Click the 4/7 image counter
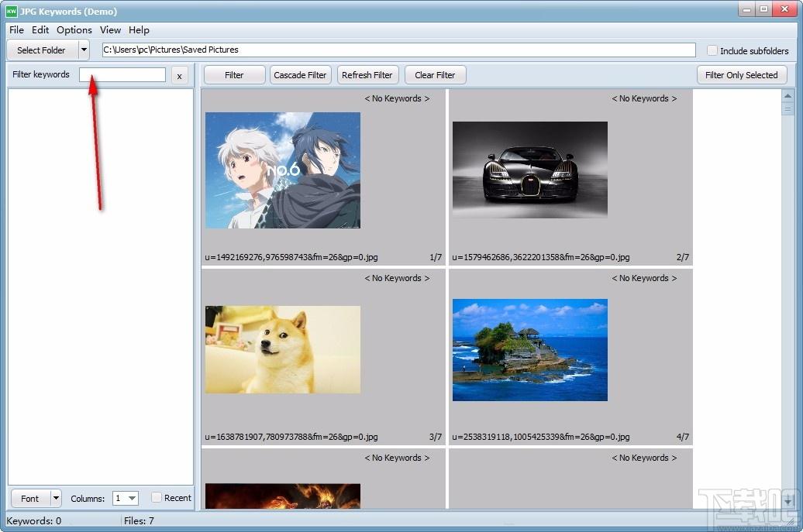Image resolution: width=803 pixels, height=532 pixels. 683,437
